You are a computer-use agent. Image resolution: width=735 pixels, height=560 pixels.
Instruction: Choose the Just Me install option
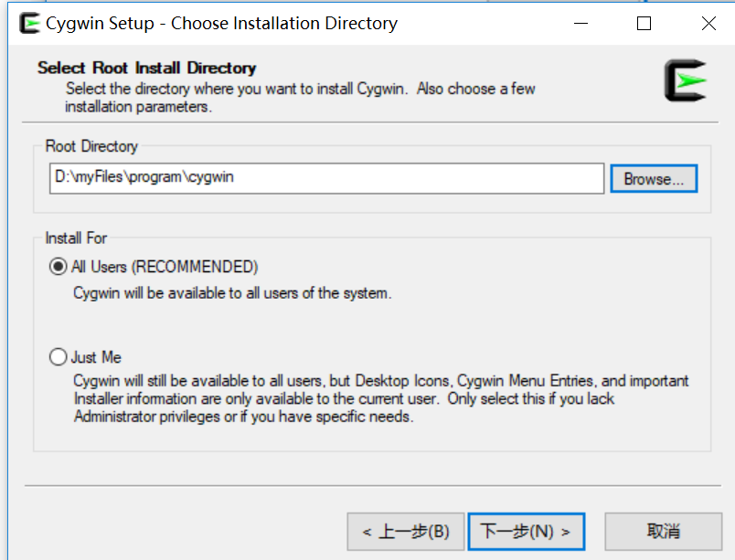(59, 357)
